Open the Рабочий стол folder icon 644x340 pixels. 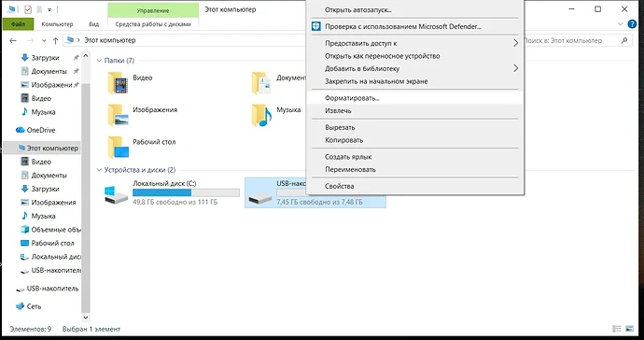click(x=119, y=147)
